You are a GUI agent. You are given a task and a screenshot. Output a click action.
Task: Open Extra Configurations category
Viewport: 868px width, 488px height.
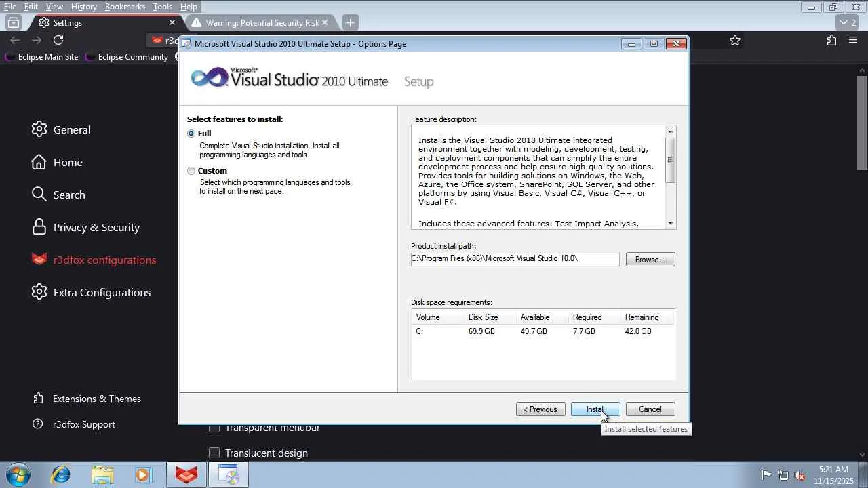(x=91, y=292)
